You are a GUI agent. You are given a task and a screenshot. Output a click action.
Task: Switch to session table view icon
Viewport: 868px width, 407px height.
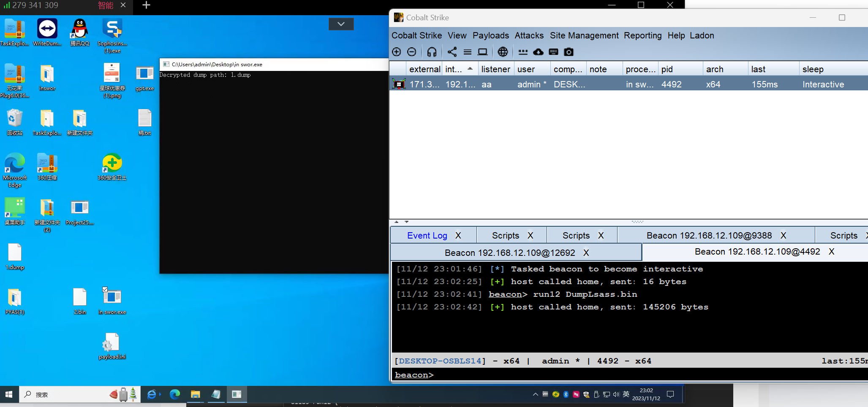468,52
